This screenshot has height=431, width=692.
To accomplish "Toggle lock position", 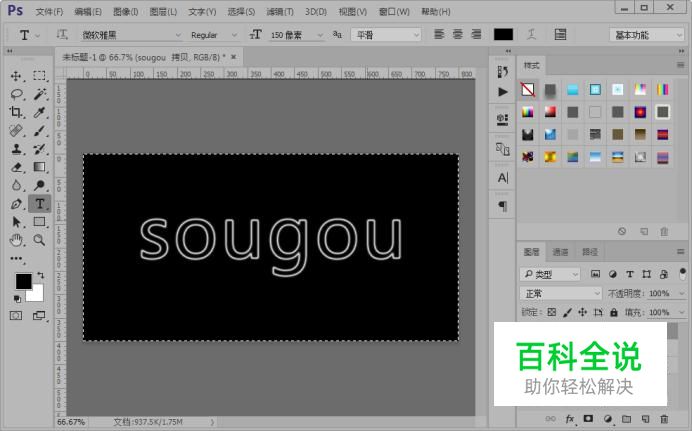I will click(x=583, y=312).
